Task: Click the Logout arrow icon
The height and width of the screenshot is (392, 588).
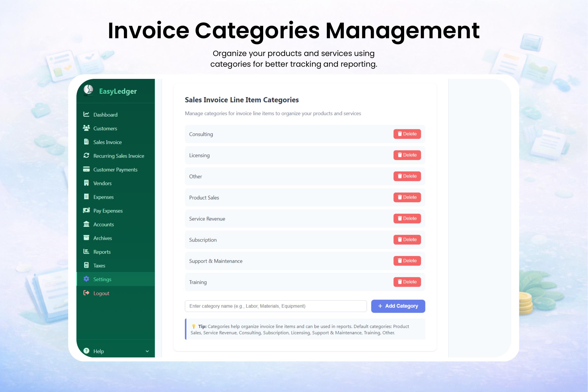Action: (x=86, y=293)
